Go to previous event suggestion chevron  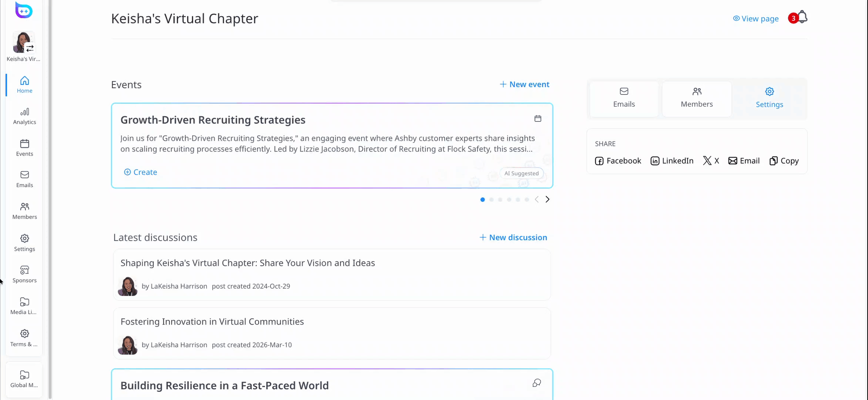coord(537,199)
